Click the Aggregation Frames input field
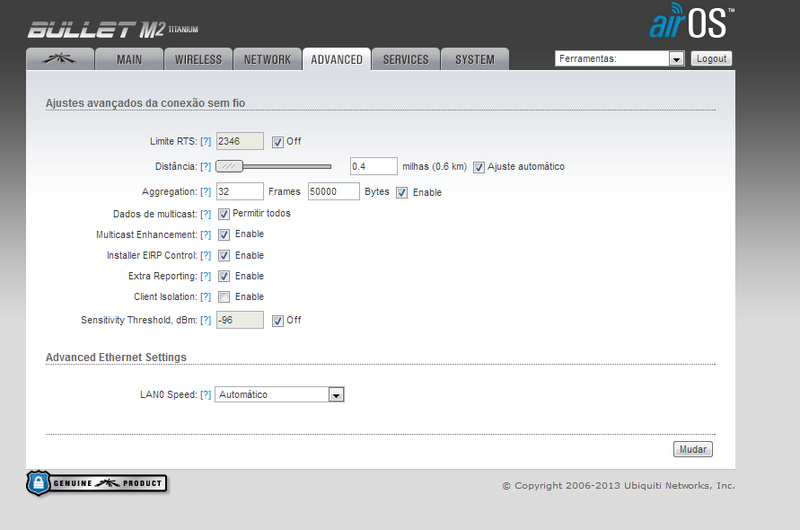Screen dimensions: 800x530 tap(240, 192)
